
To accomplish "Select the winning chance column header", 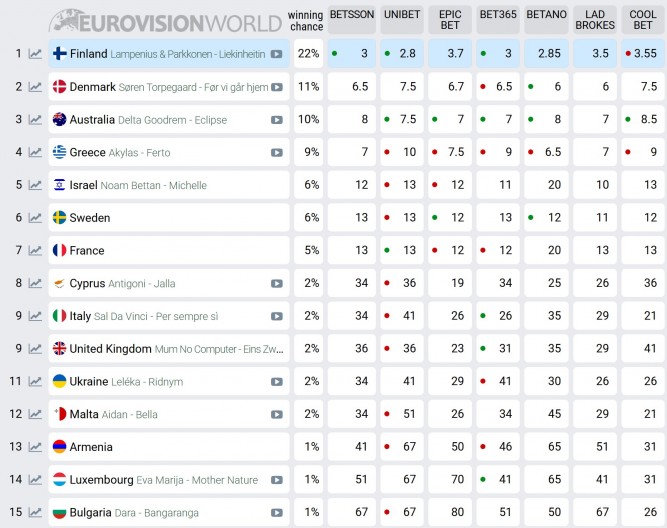I will pyautogui.click(x=305, y=20).
